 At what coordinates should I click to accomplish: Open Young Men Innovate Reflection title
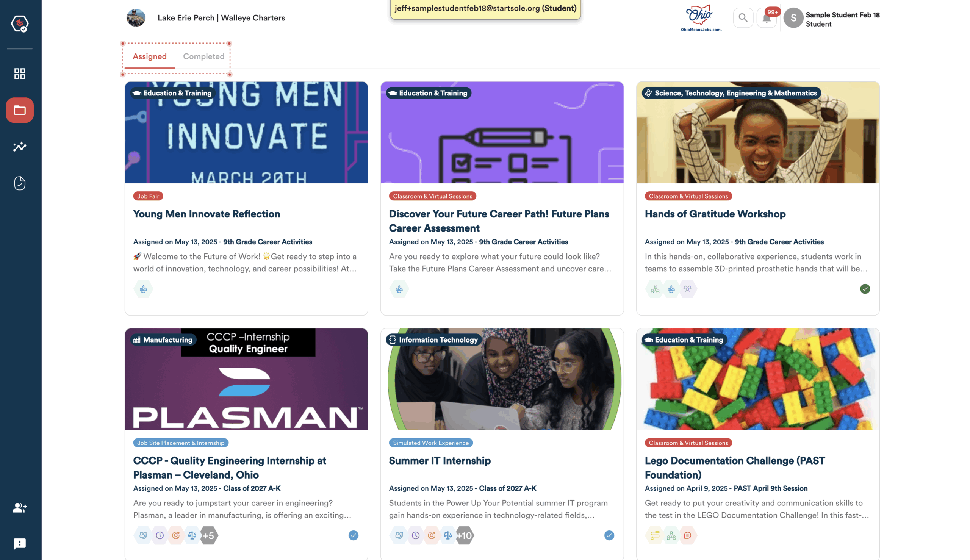pyautogui.click(x=207, y=214)
